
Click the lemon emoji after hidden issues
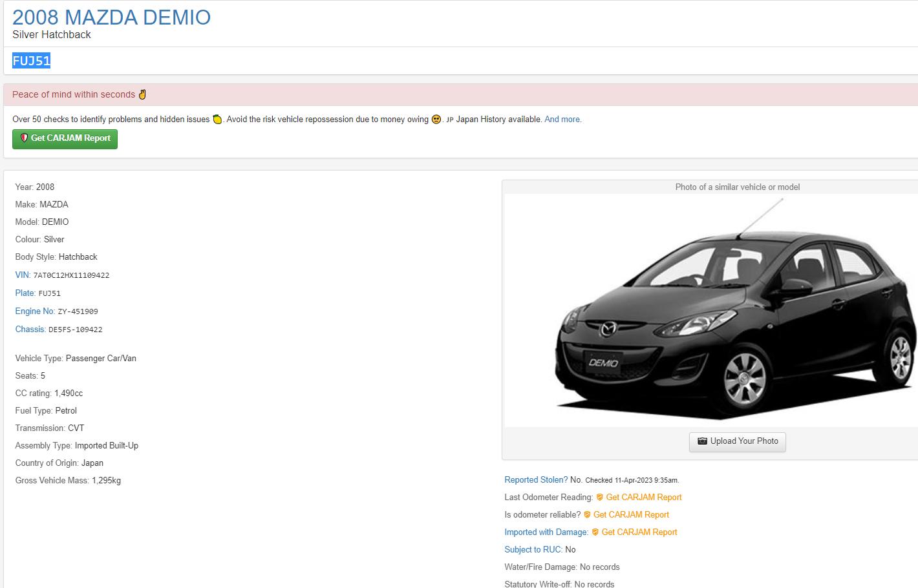pyautogui.click(x=217, y=120)
